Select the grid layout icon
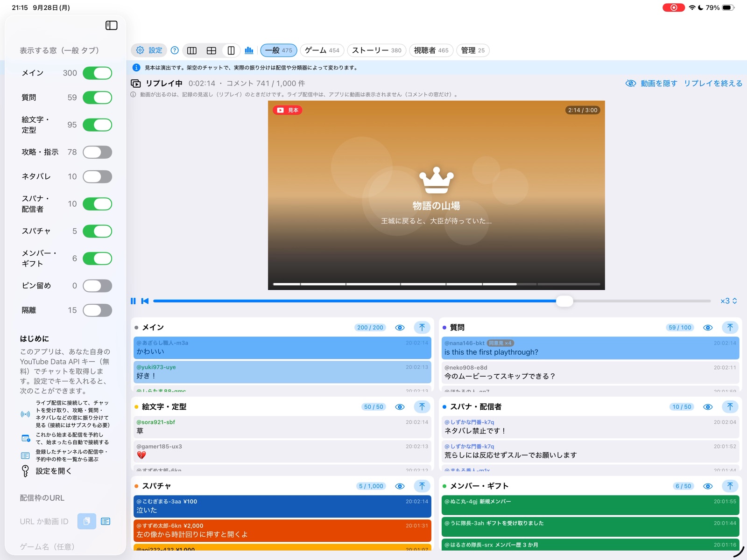The image size is (747, 560). [x=211, y=50]
